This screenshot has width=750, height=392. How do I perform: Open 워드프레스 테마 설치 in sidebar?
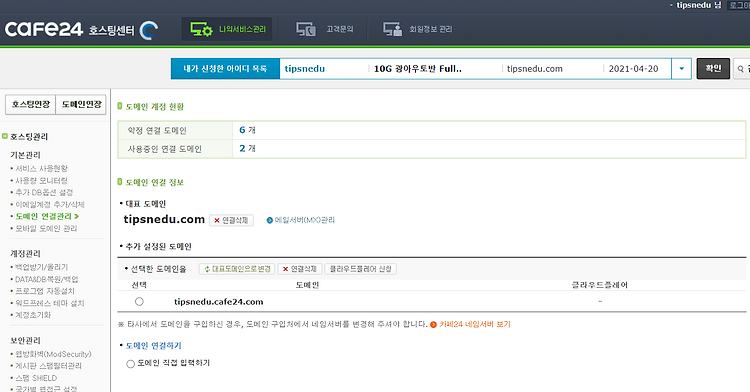(x=50, y=303)
